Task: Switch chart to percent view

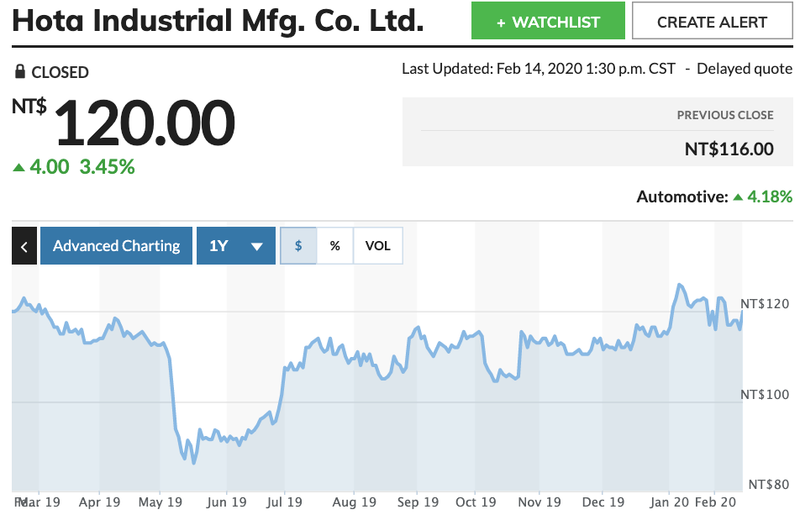Action: click(x=335, y=246)
